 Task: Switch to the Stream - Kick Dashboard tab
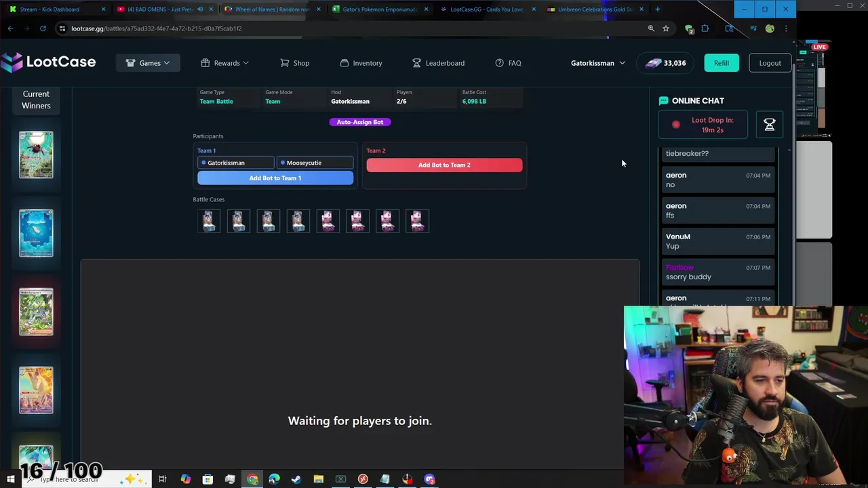pyautogui.click(x=56, y=9)
